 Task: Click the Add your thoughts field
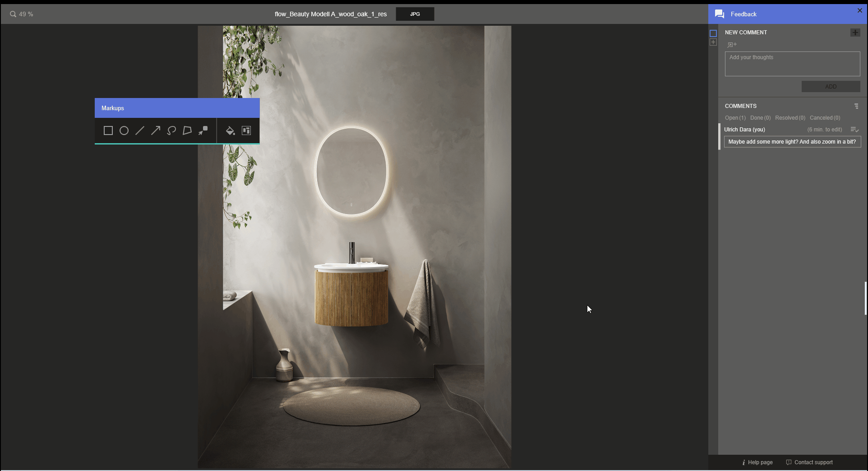pos(792,64)
